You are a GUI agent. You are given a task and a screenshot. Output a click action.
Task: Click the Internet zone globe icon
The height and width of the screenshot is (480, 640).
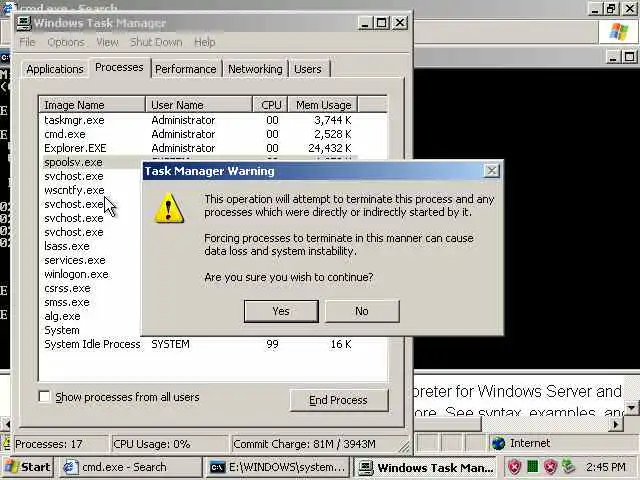(x=498, y=443)
